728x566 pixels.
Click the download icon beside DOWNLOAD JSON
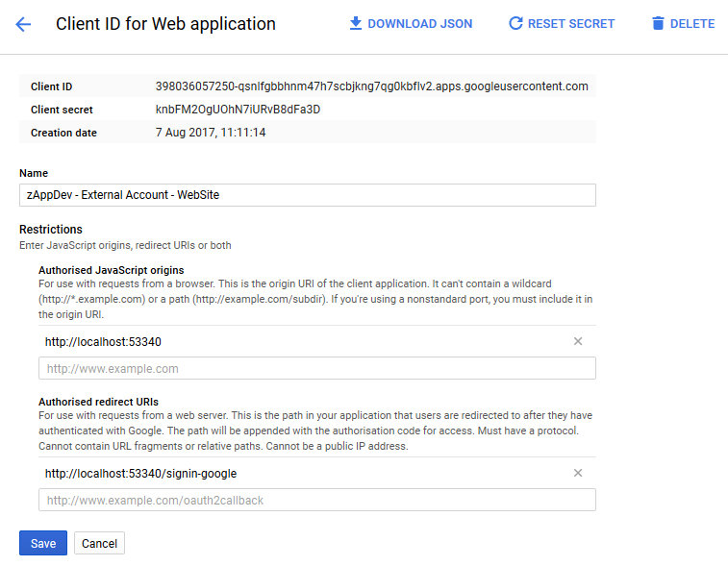356,23
